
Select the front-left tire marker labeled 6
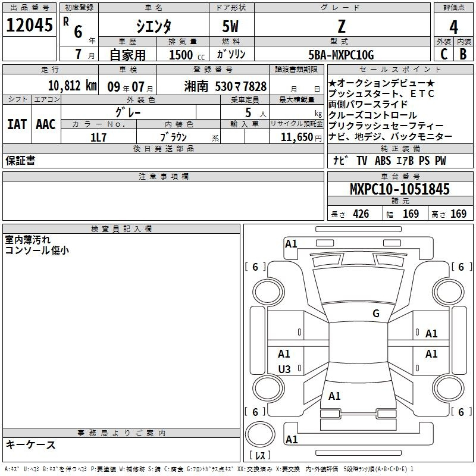[x=255, y=267]
